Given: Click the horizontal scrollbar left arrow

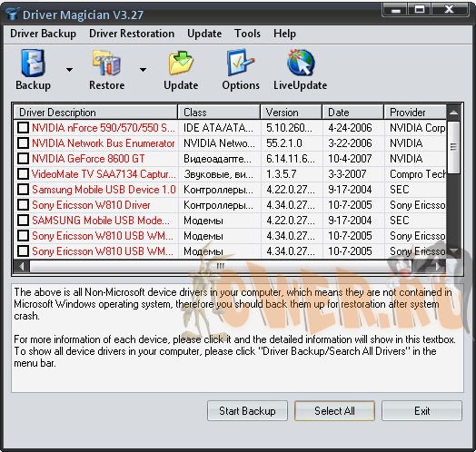Looking at the screenshot, I should click(x=21, y=267).
